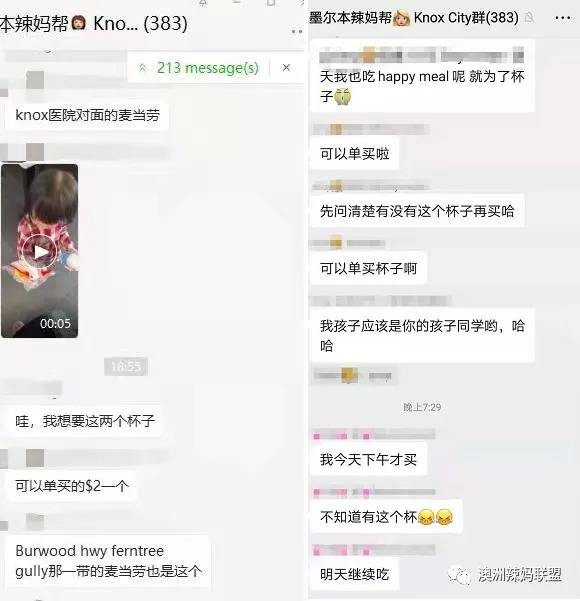Viewport: 580px width, 601px height.
Task: Click the up-chevron on unread banner
Action: coord(143,68)
